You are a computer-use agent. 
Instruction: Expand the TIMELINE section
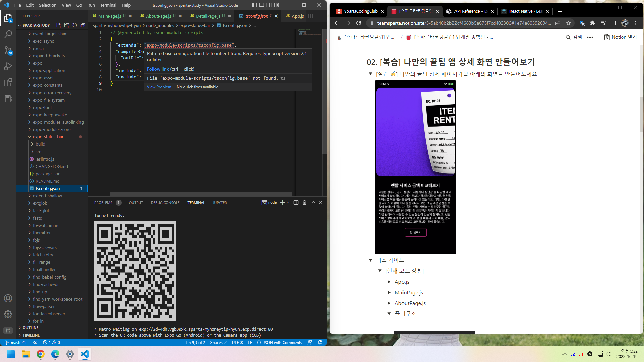[31, 335]
